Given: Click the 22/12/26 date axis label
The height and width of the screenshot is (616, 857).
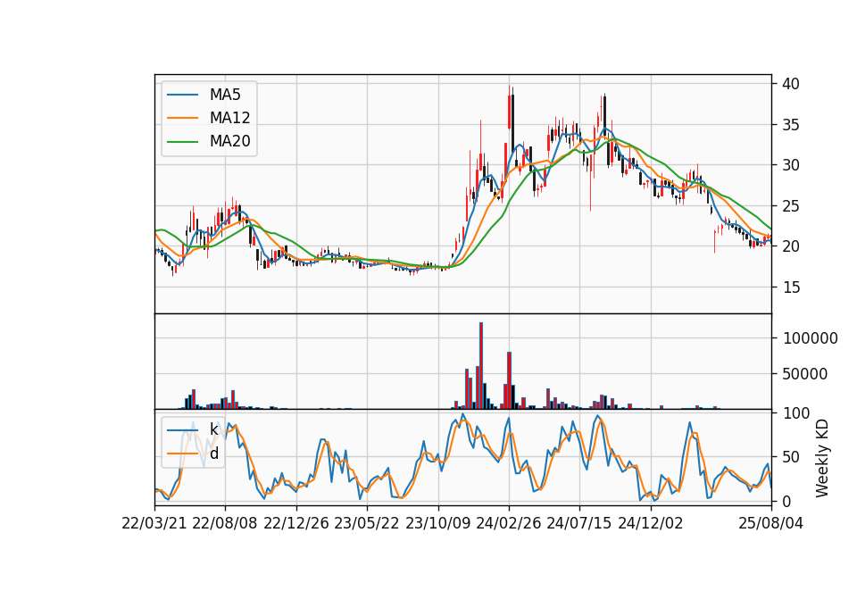Looking at the screenshot, I should coord(296,523).
